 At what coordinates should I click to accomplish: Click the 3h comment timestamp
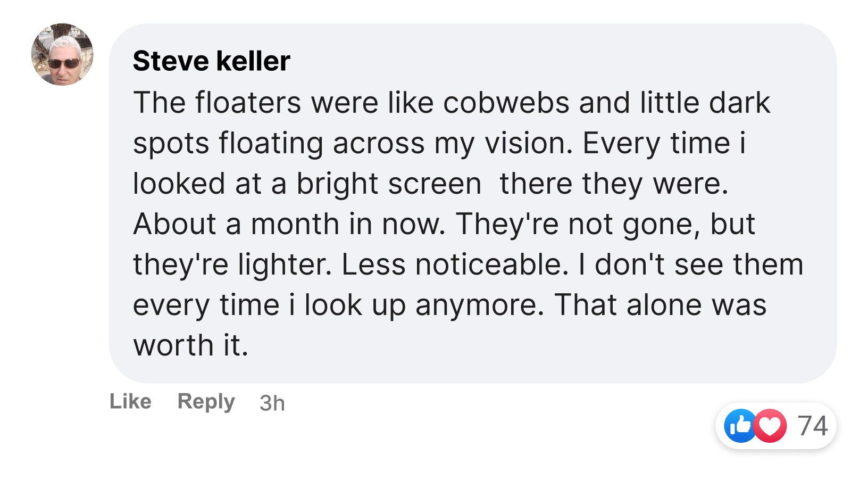pyautogui.click(x=272, y=403)
